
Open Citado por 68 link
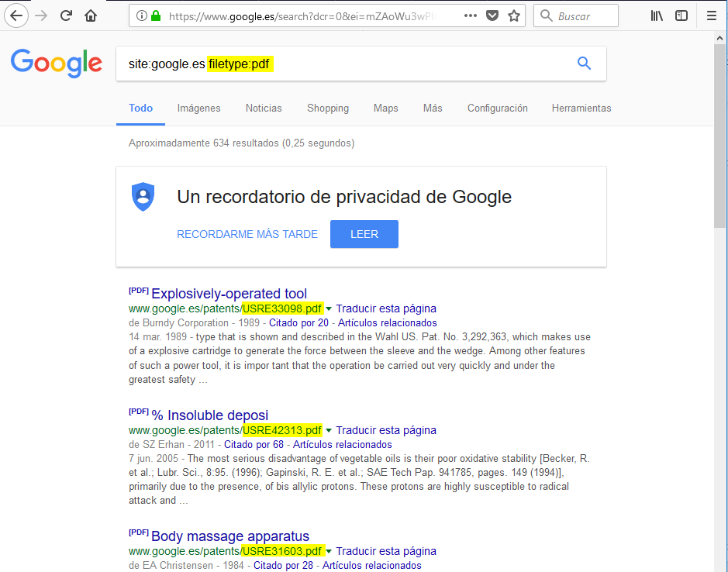click(254, 444)
